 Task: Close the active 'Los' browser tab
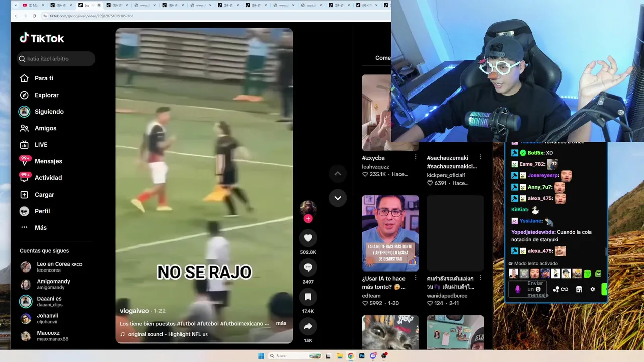point(99,5)
